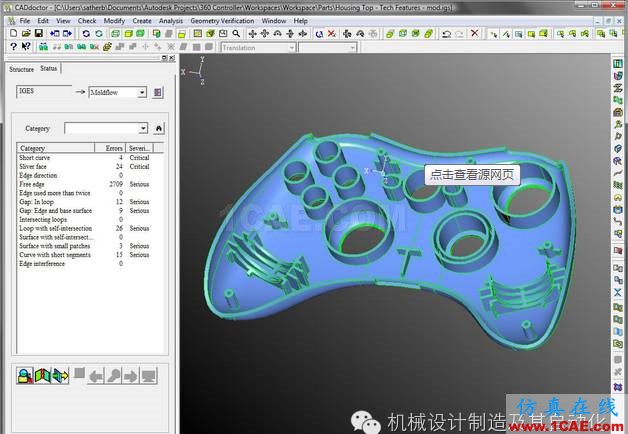This screenshot has height=434, width=628.
Task: Click the magnifier zoom icon in toolbar
Action: [x=236, y=34]
